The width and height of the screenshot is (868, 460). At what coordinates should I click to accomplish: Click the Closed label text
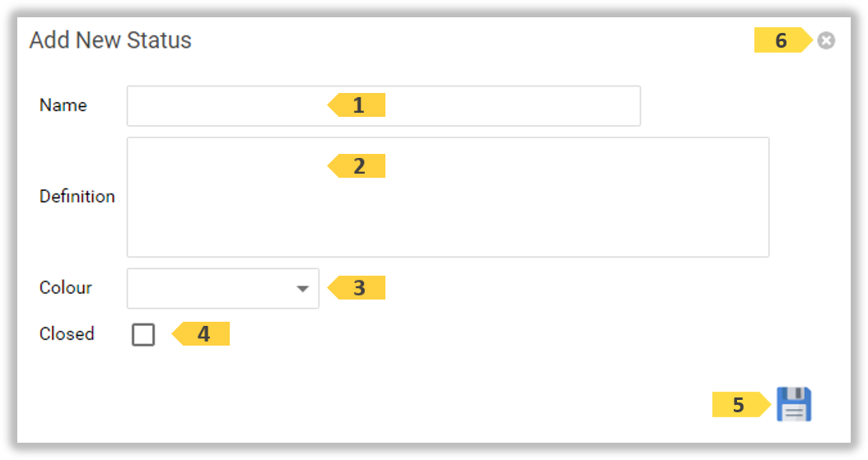[67, 334]
